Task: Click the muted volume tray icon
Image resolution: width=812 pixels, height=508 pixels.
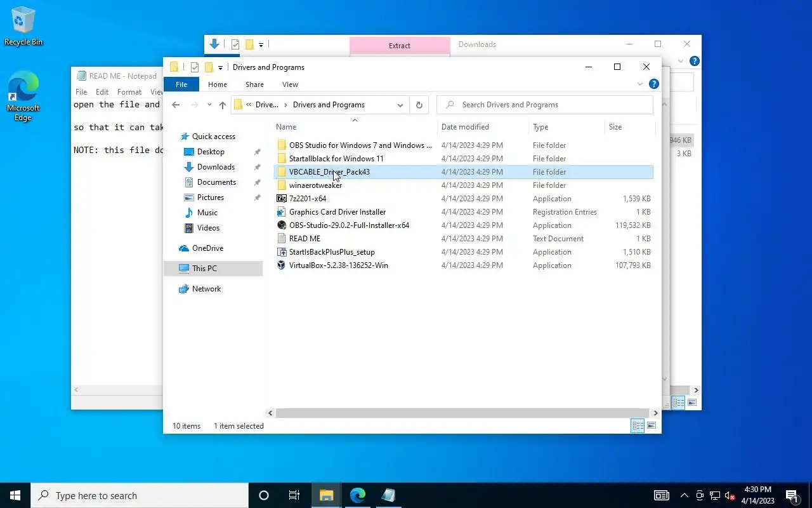Action: pyautogui.click(x=730, y=495)
